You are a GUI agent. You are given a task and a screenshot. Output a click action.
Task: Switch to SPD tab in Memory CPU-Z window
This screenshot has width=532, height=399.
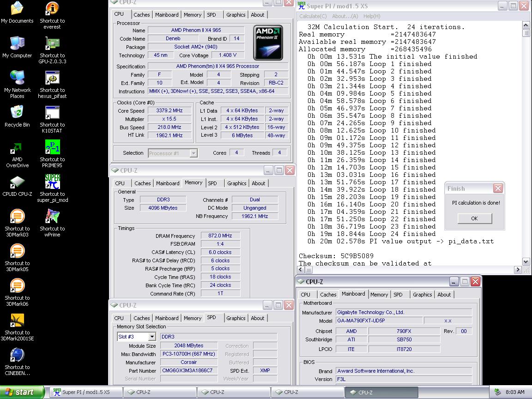click(x=212, y=183)
